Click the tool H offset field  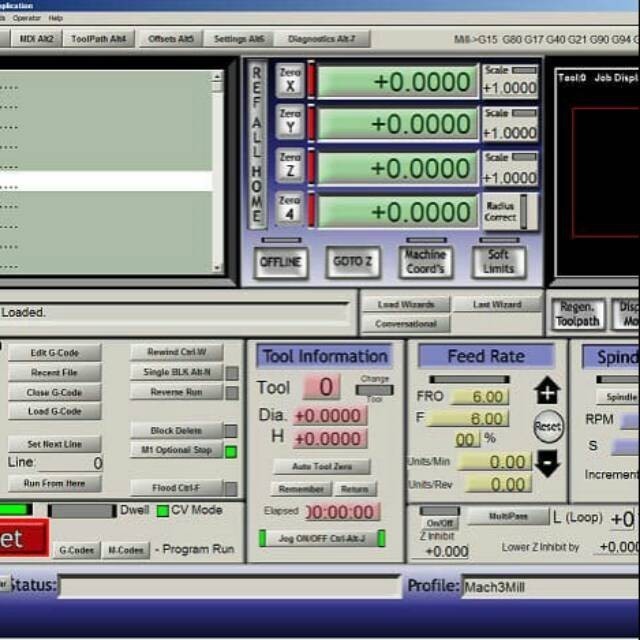(x=330, y=439)
